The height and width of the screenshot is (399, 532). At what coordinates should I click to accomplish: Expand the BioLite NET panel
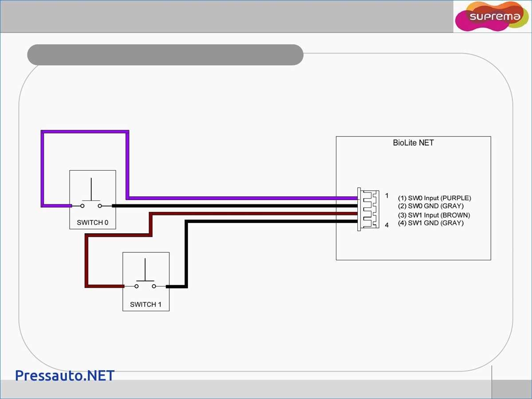pyautogui.click(x=414, y=198)
